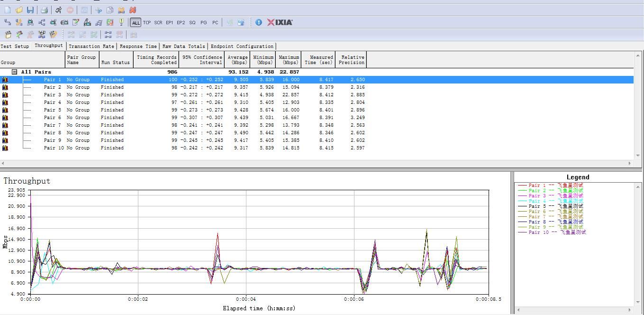The height and width of the screenshot is (315, 644).
Task: Sort by the Run Status column header
Action: point(115,60)
